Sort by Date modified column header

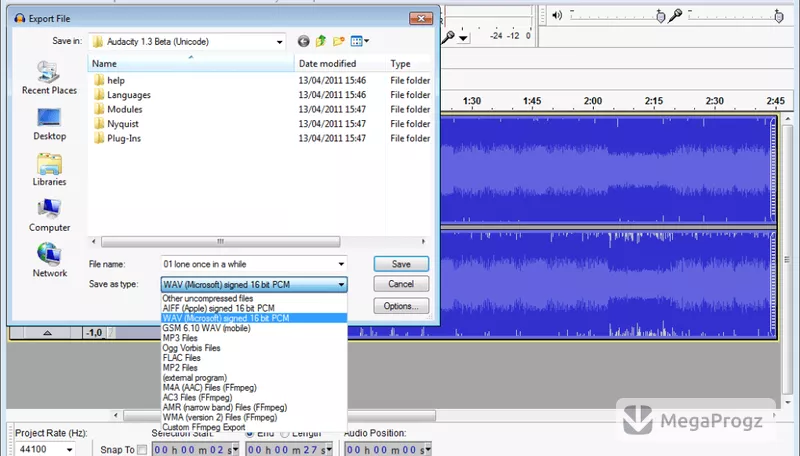pos(340,64)
